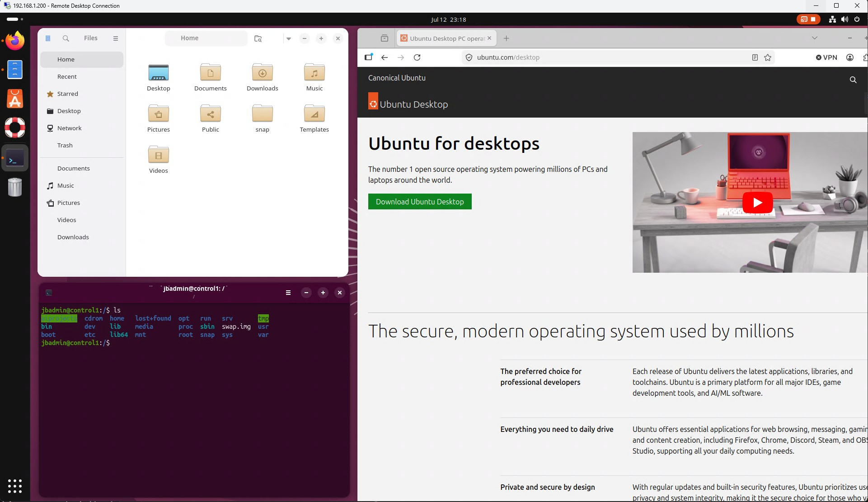Open view options dropdown in Files
The image size is (868, 502).
tap(289, 38)
